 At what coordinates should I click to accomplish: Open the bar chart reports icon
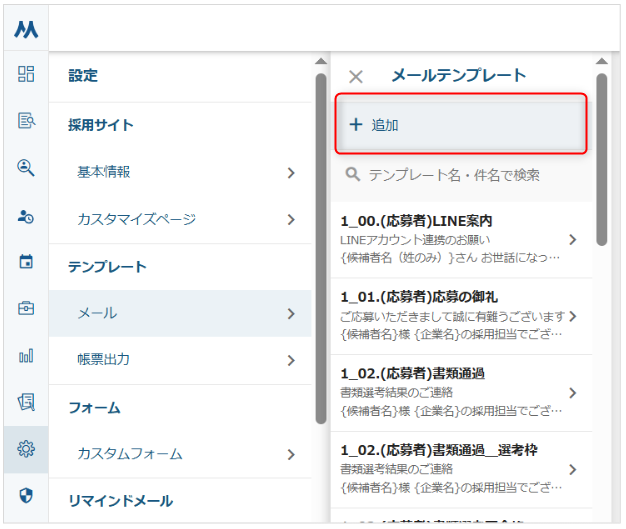[x=26, y=356]
